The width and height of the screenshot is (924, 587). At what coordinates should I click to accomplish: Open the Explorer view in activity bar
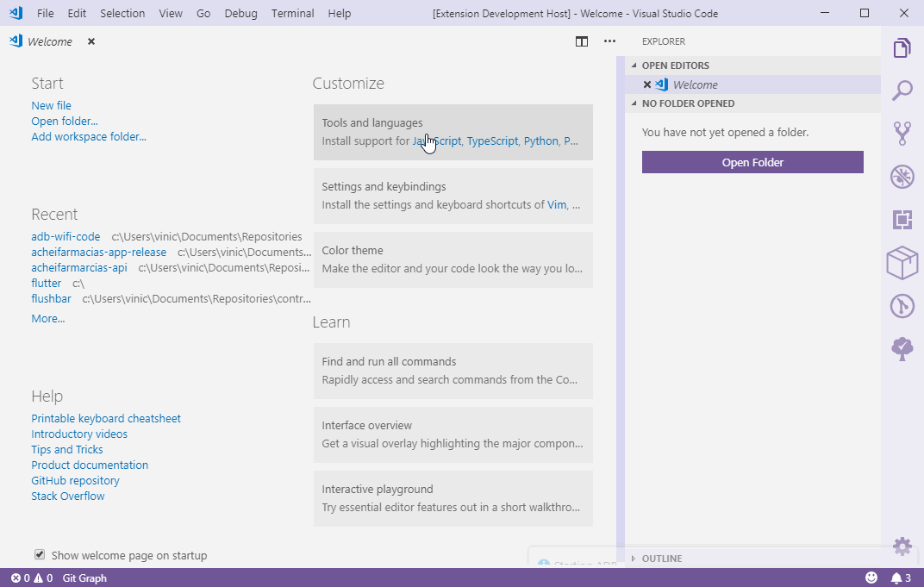pos(902,47)
